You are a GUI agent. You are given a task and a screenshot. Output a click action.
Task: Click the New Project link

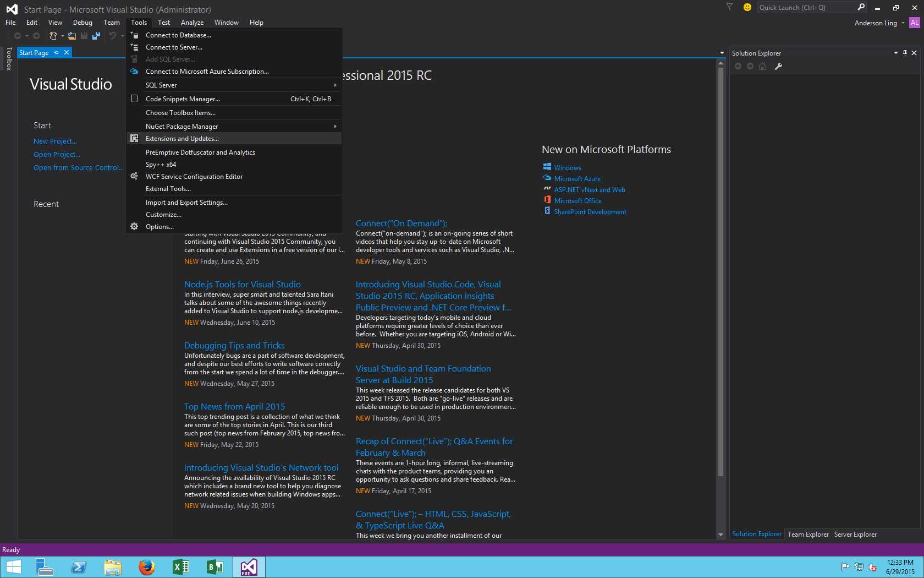(55, 141)
